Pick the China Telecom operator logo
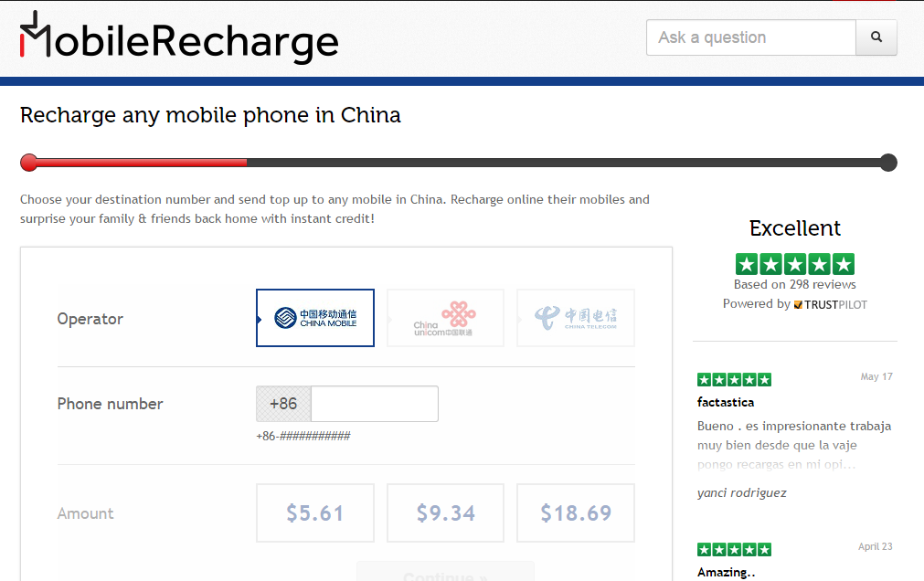The width and height of the screenshot is (924, 581). (576, 318)
